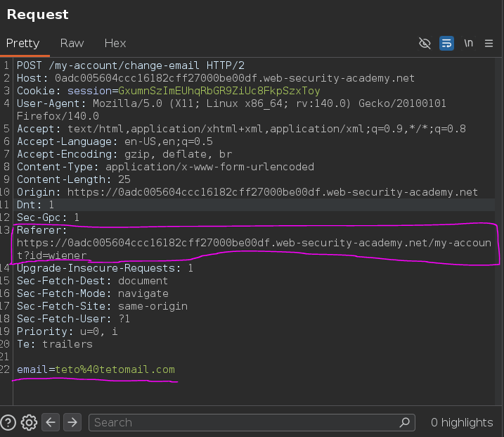Screen dimensions: 504x437
Task: Switch to the Pretty tab
Action: point(22,43)
